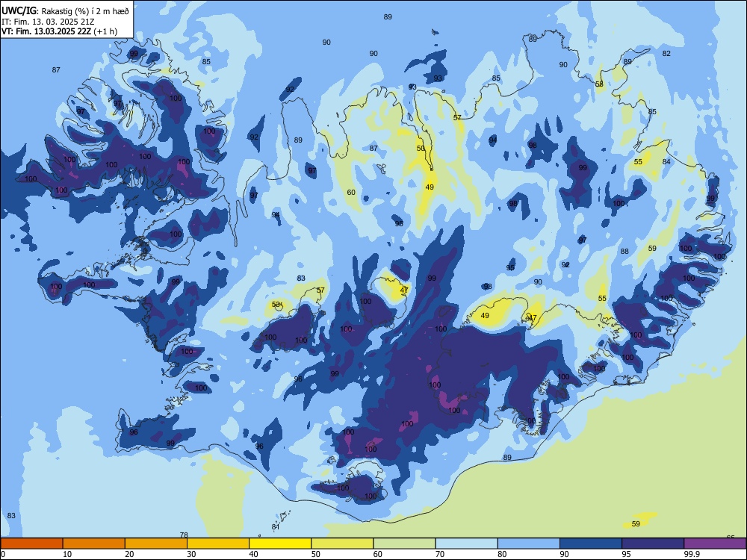Image resolution: width=747 pixels, height=560 pixels.
Task: Click the '30' legend tick label
Action: [191, 554]
